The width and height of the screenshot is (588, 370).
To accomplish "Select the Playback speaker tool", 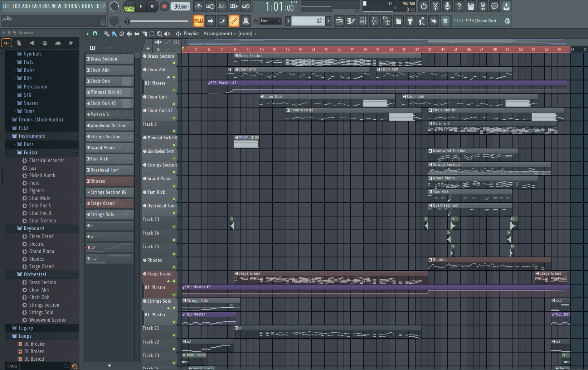I will coord(167,34).
